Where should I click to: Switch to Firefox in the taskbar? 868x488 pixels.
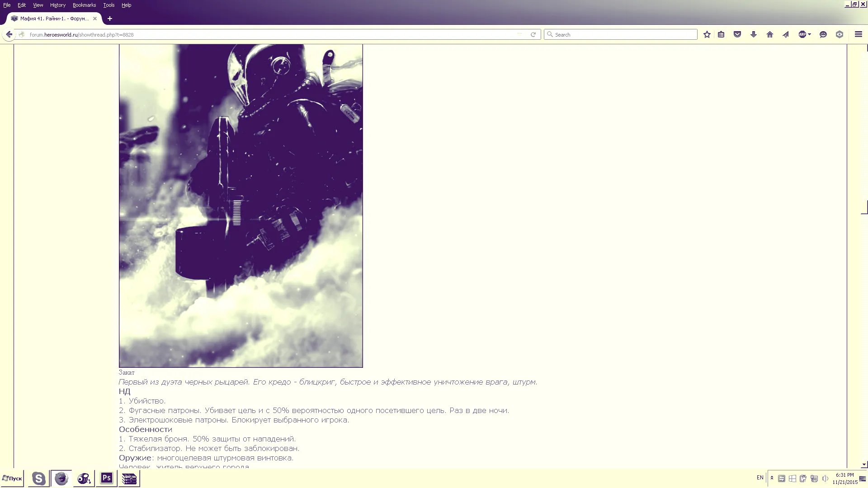click(61, 479)
